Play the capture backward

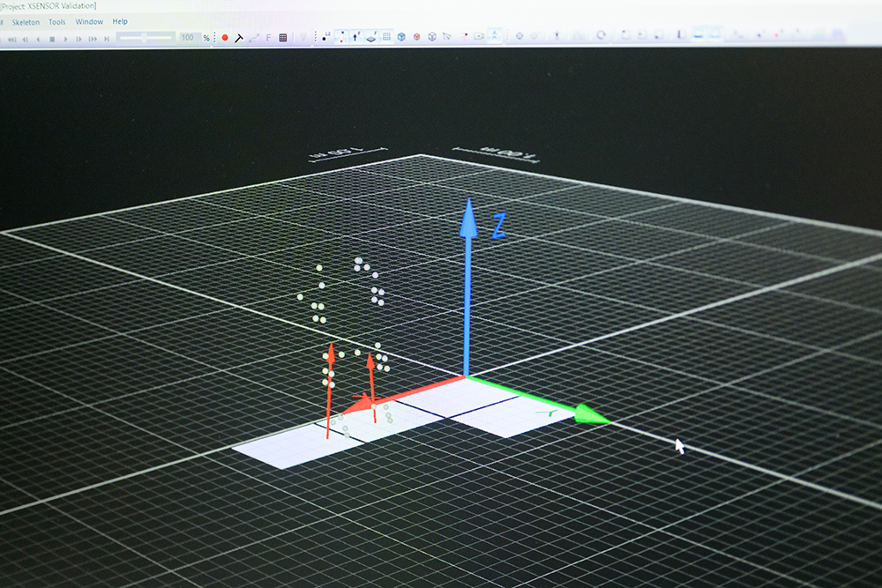38,39
